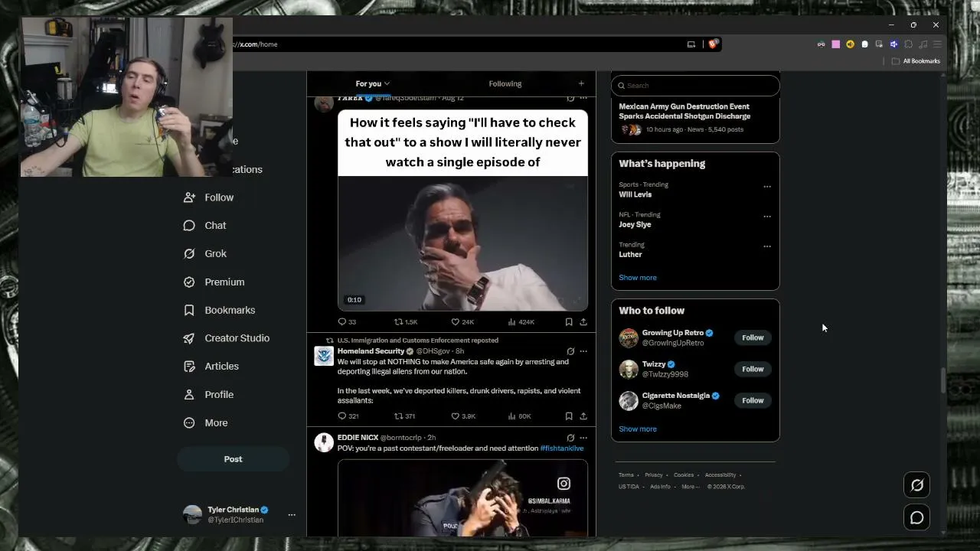Screen dimensions: 980x551
Task: Open the EDDIE NICX profile avatar
Action: tap(324, 442)
